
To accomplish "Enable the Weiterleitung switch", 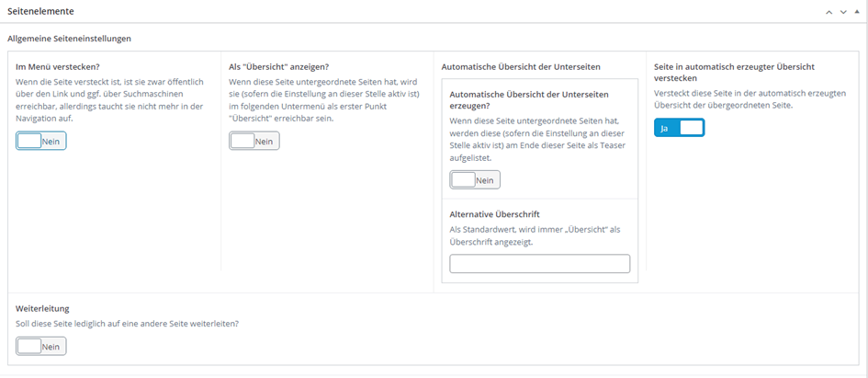I will click(41, 346).
